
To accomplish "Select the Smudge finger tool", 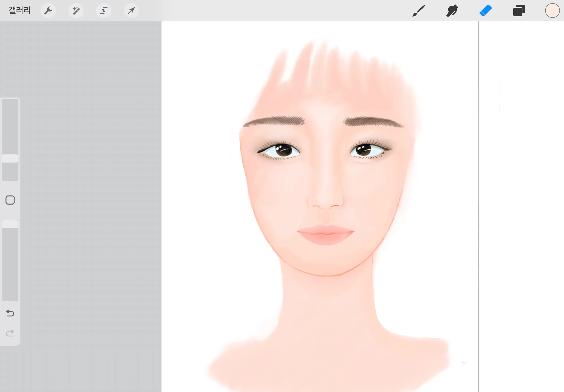I will (452, 11).
